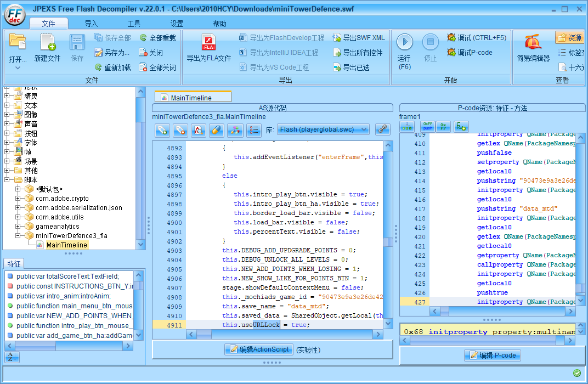This screenshot has height=384, width=588.
Task: Open the Flash (playerglobal.swc) library dropdown
Action: (x=323, y=129)
